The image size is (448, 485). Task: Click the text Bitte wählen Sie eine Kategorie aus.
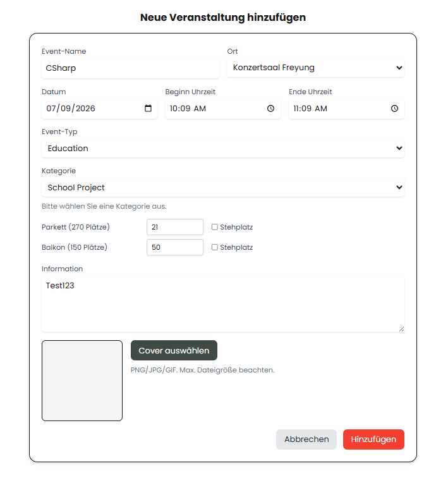coord(104,206)
